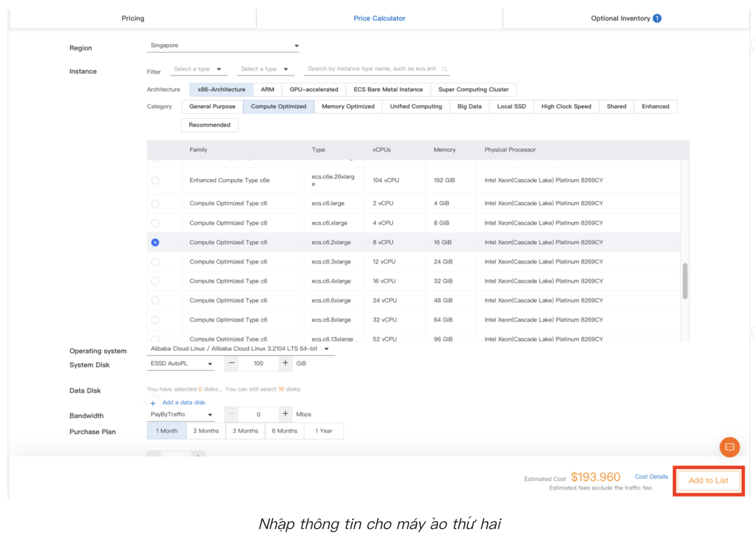Click the Optional Inventory count badge
Viewport: 756px width, 539px height.
[x=657, y=18]
